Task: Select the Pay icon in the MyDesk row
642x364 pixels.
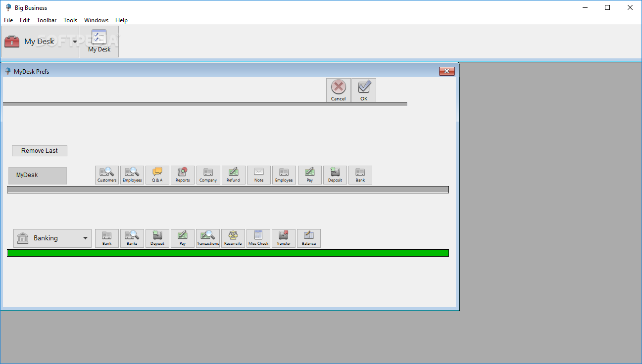Action: 310,175
